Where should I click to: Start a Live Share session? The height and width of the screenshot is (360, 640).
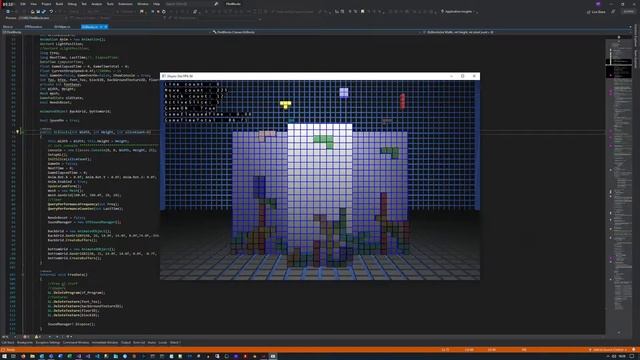pyautogui.click(x=596, y=12)
